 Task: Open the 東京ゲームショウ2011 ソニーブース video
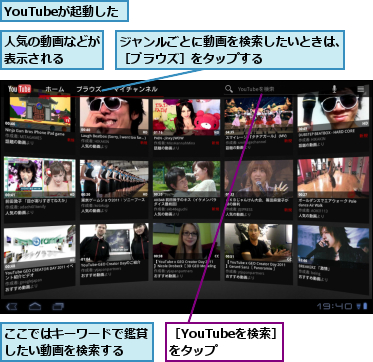tap(114, 179)
